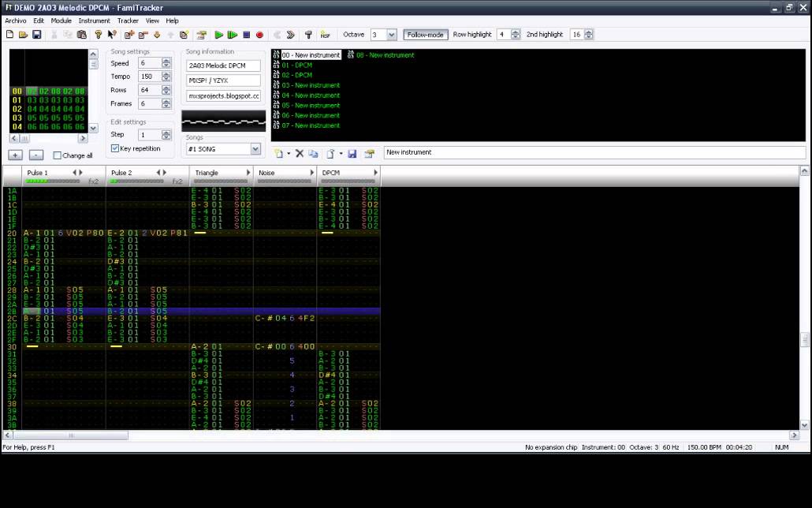Play pattern looped with double-green icon

[233, 35]
